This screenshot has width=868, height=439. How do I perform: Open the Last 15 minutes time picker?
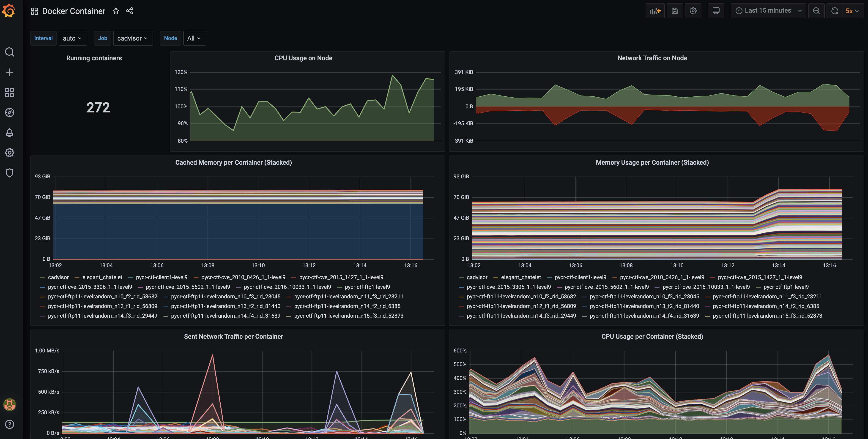[768, 11]
